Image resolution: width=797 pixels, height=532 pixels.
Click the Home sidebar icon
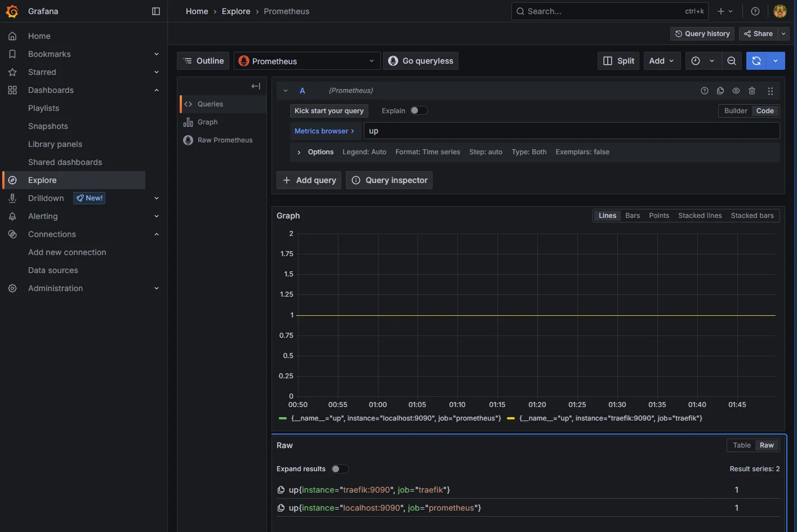click(x=12, y=36)
